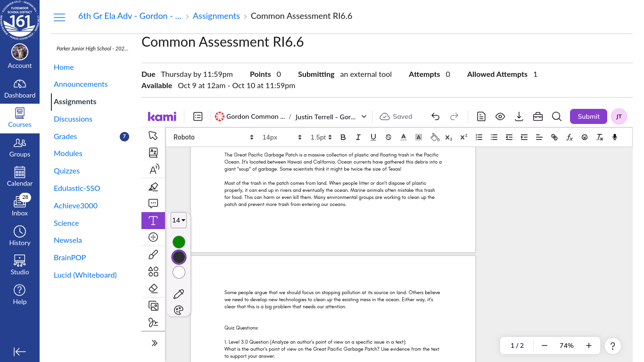The image size is (644, 362).
Task: Open the Kami dictionary tool
Action: (153, 152)
